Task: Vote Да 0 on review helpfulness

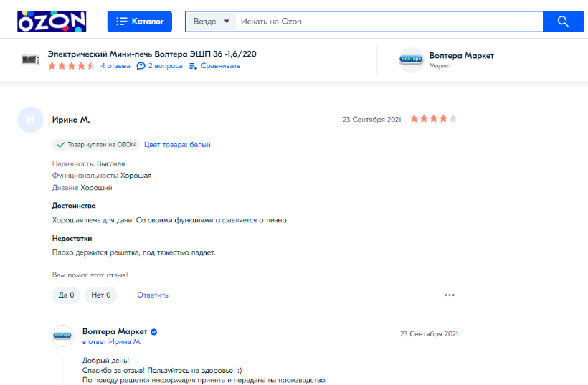Action: pos(66,295)
